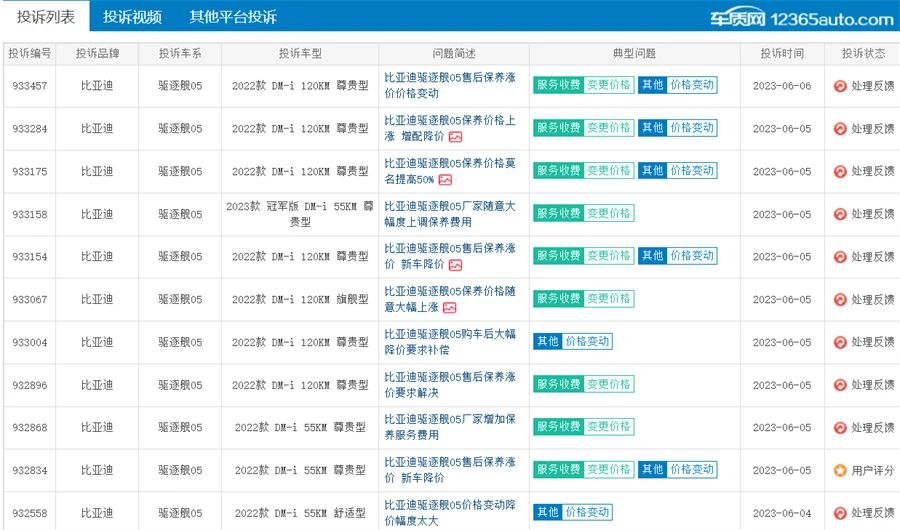Click model 2022款 DM-i 55KM 舒适型

coord(300,513)
